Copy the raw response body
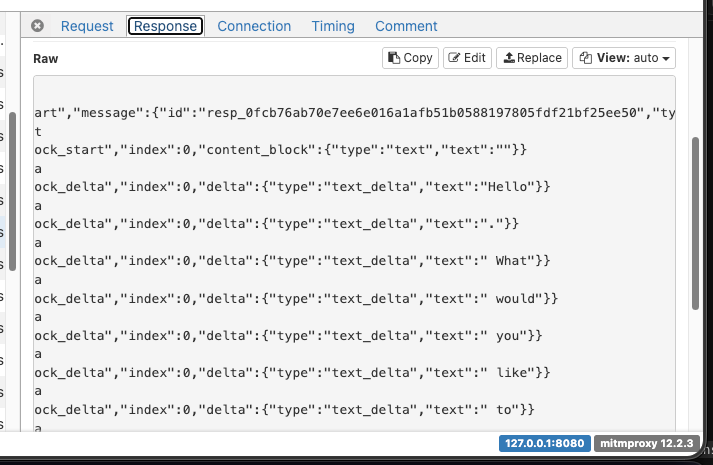The width and height of the screenshot is (713, 465). point(410,58)
